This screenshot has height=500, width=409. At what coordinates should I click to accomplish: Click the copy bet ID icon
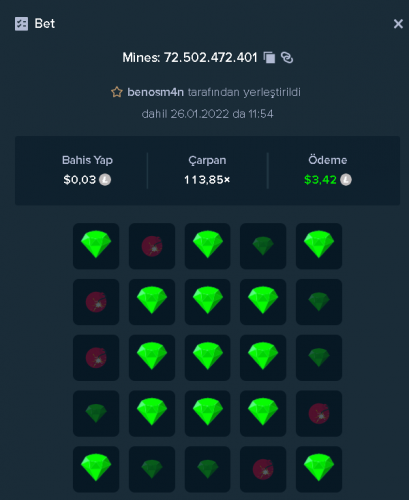click(x=269, y=58)
